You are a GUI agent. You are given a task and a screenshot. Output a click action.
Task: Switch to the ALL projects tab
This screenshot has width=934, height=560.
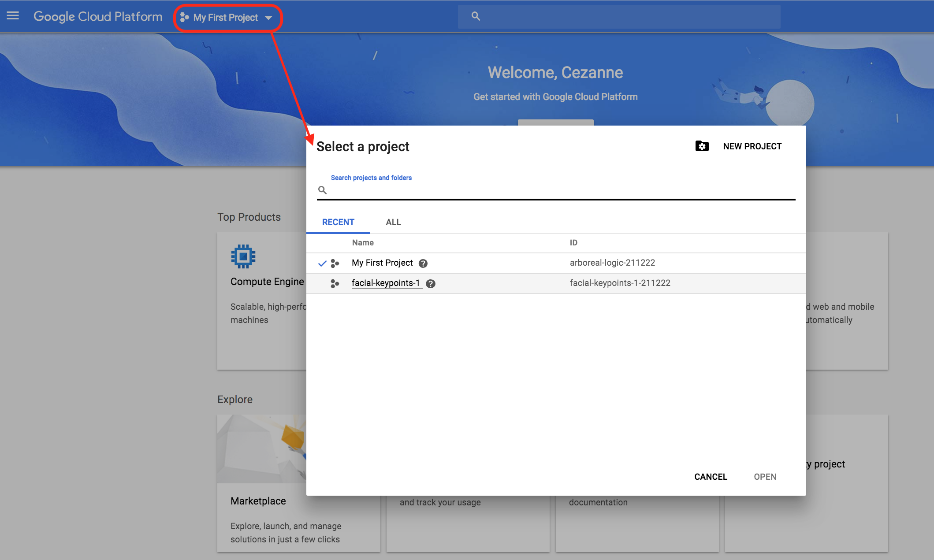pos(393,222)
